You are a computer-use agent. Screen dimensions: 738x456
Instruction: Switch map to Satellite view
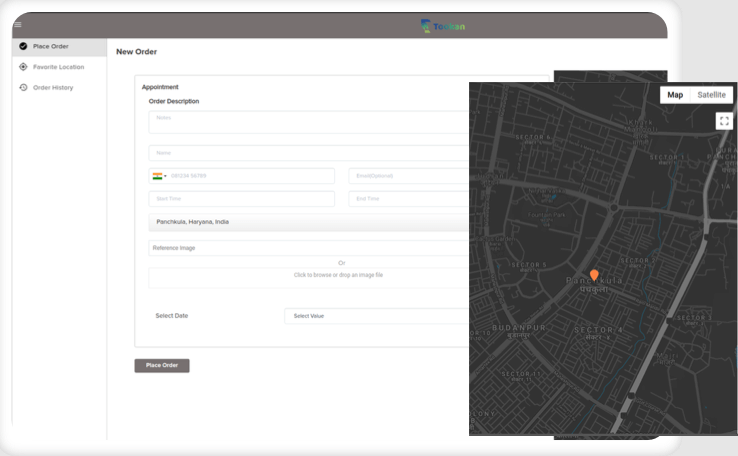(713, 95)
